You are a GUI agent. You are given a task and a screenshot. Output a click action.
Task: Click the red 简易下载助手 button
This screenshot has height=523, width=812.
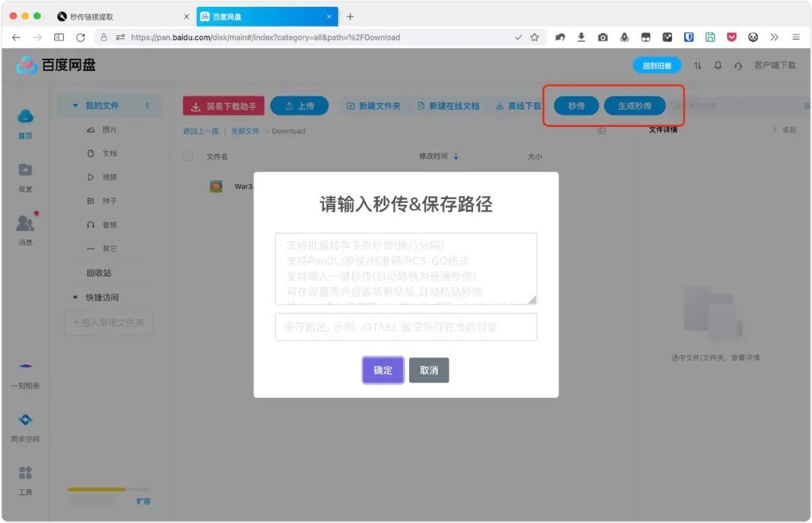224,106
